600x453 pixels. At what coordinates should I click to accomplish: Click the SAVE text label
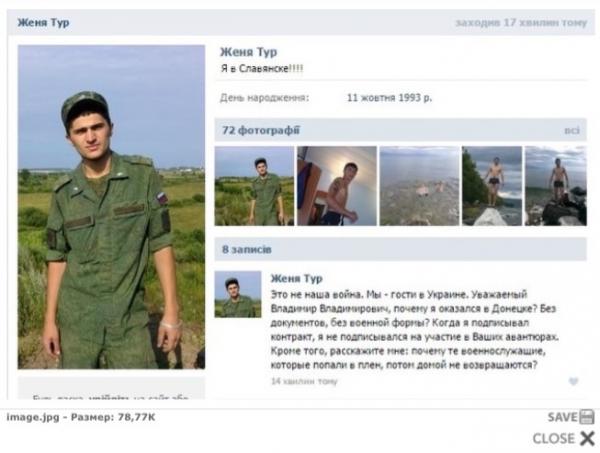click(x=563, y=417)
